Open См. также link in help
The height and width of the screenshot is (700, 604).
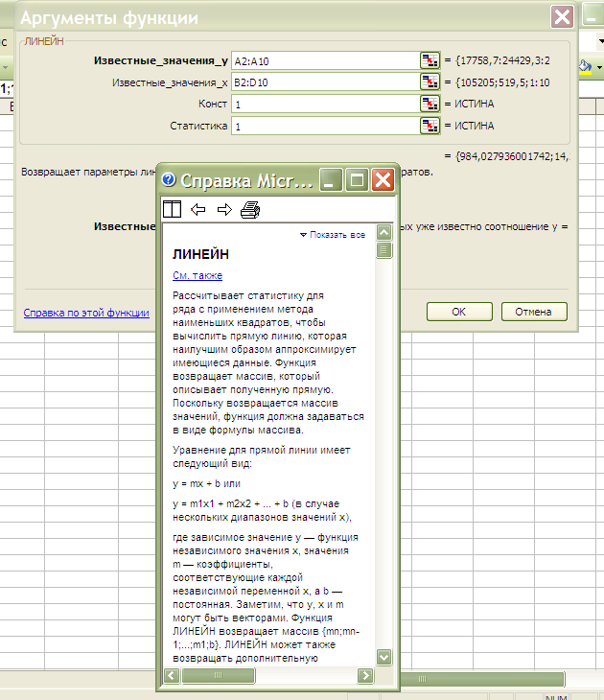pyautogui.click(x=197, y=275)
